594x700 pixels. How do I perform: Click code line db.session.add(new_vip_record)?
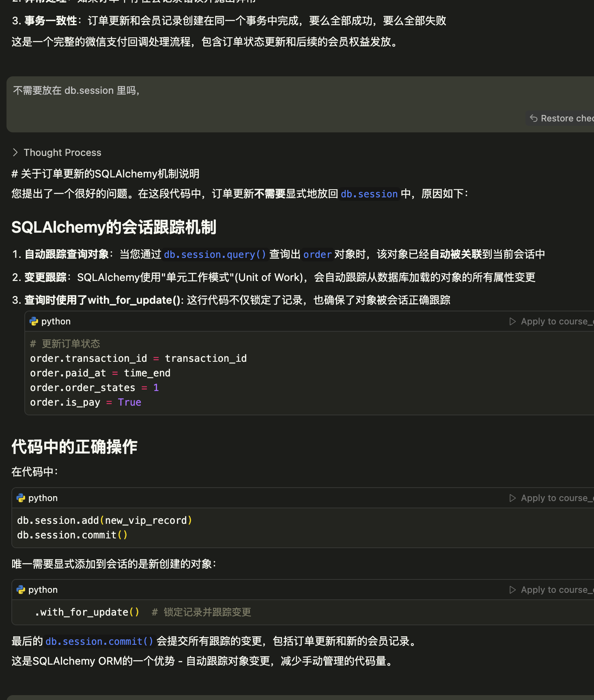(x=105, y=521)
